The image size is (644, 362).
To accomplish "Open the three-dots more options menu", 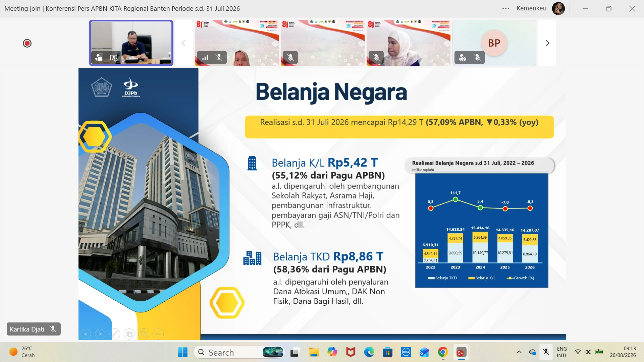I will [506, 8].
